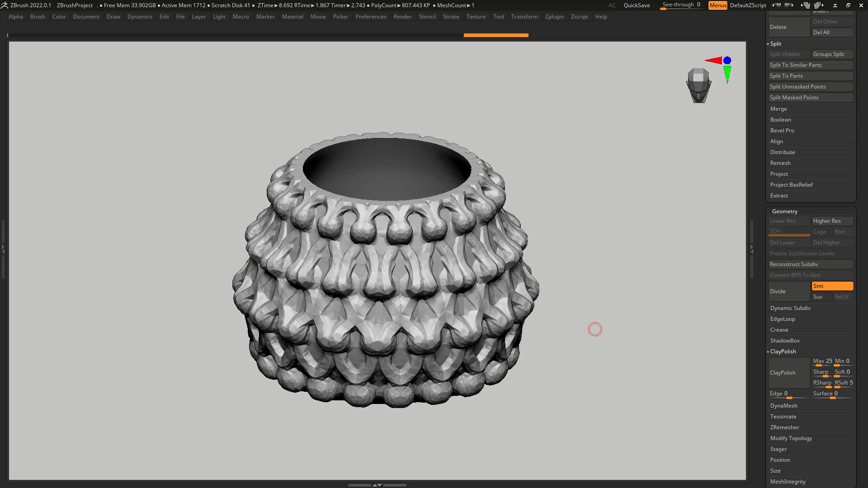The image size is (868, 488).
Task: Open the Zplugin menu
Action: coord(554,17)
